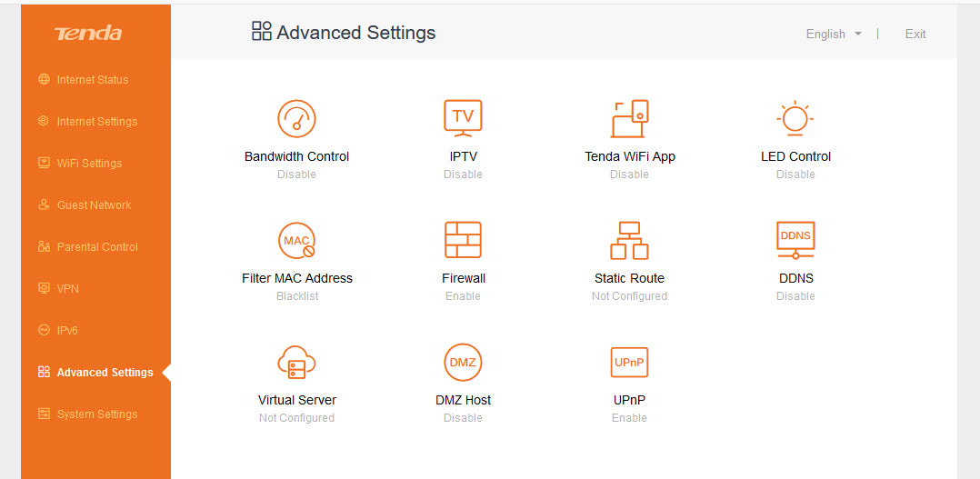
Task: Select the LED Control lightbulb icon
Action: coord(795,119)
